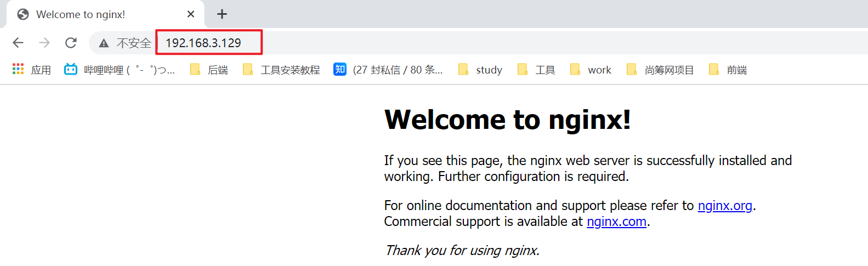This screenshot has width=868, height=266.
Task: Follow the nginx.com link
Action: 616,222
